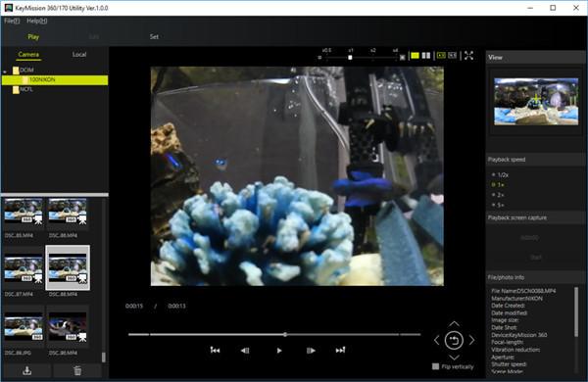Collapse the DCIM folder tree
Image resolution: width=588 pixels, height=382 pixels.
pyautogui.click(x=5, y=71)
